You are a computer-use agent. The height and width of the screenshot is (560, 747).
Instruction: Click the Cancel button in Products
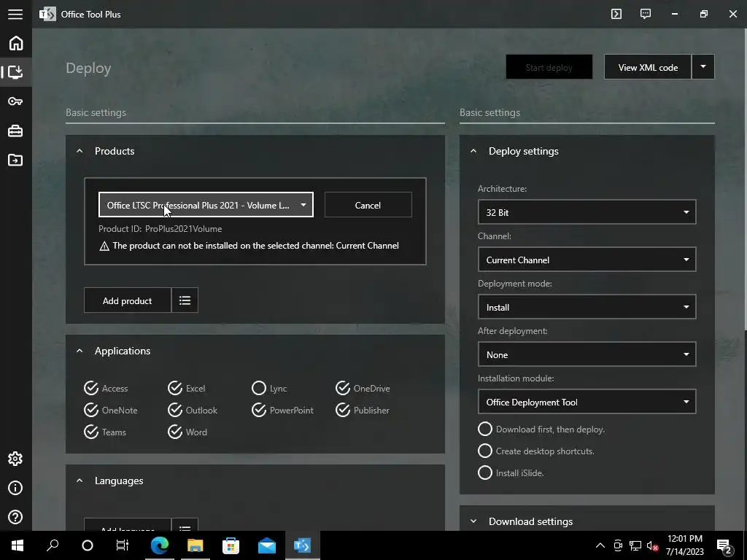368,205
